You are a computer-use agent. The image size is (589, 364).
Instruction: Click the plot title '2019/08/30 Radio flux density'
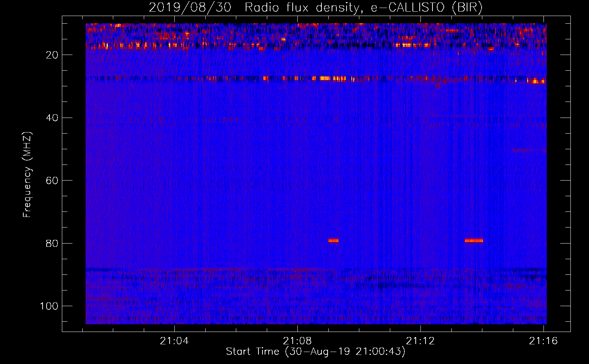[315, 7]
